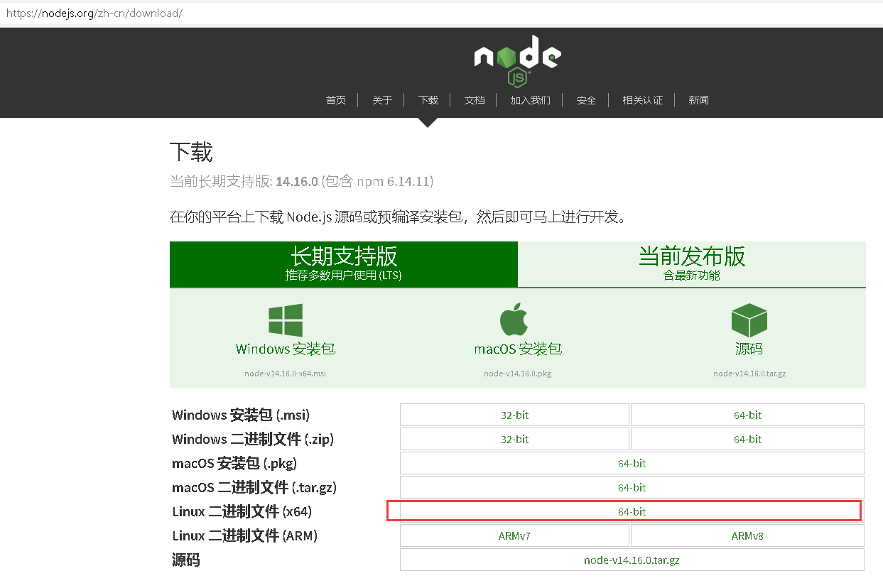The height and width of the screenshot is (588, 883).
Task: Switch to the 长期支持版 tab
Action: pos(344,264)
